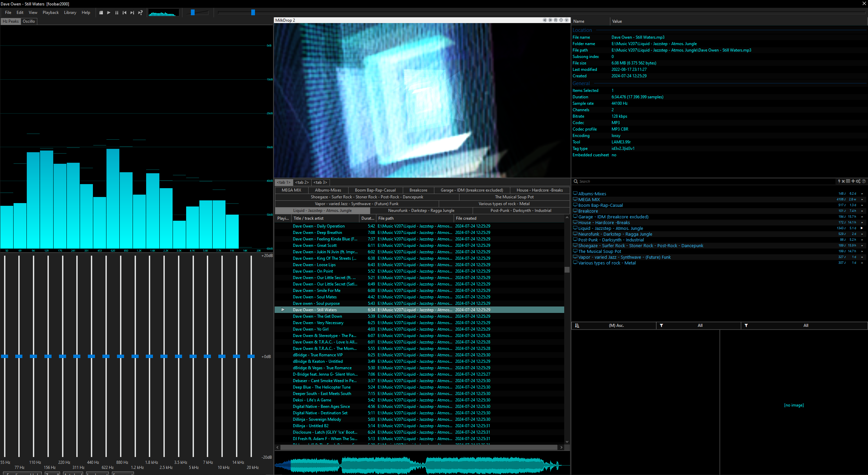Open the Neurofunk - Darkstep - Ragga Jungle tab

[421, 211]
